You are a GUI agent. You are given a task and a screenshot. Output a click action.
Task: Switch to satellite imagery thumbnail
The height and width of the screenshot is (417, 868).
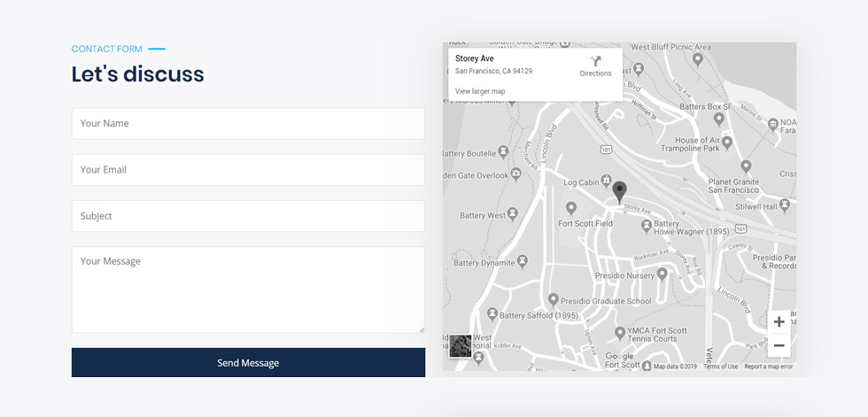460,345
